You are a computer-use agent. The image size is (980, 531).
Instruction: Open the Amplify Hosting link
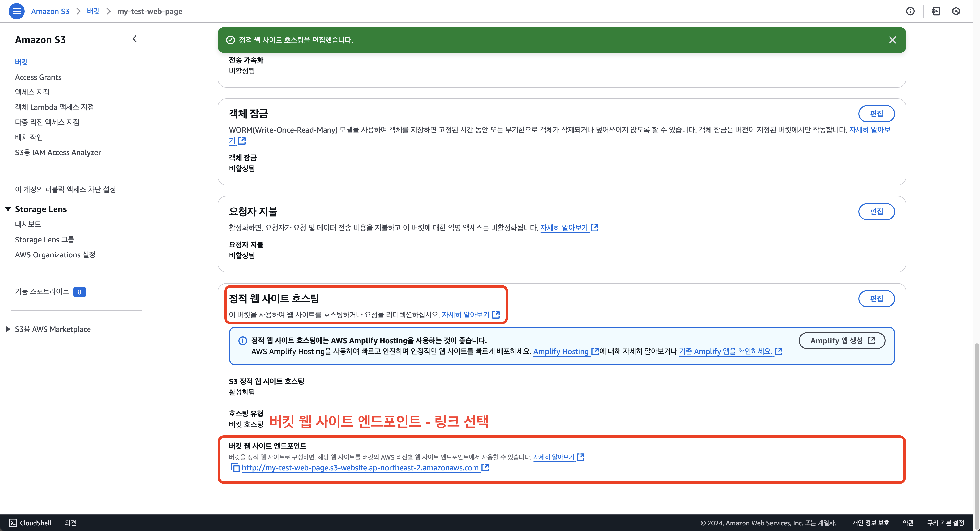click(x=566, y=351)
